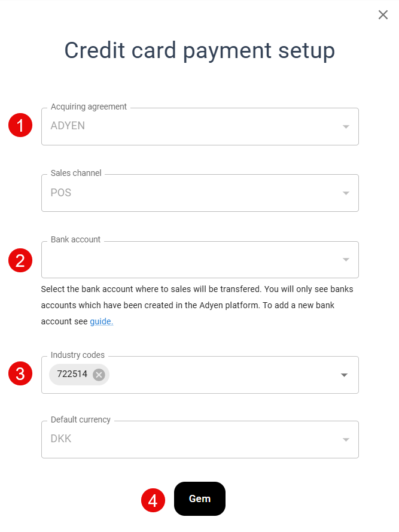The height and width of the screenshot is (532, 399).
Task: Click the Credit card payment setup heading
Action: [x=199, y=51]
